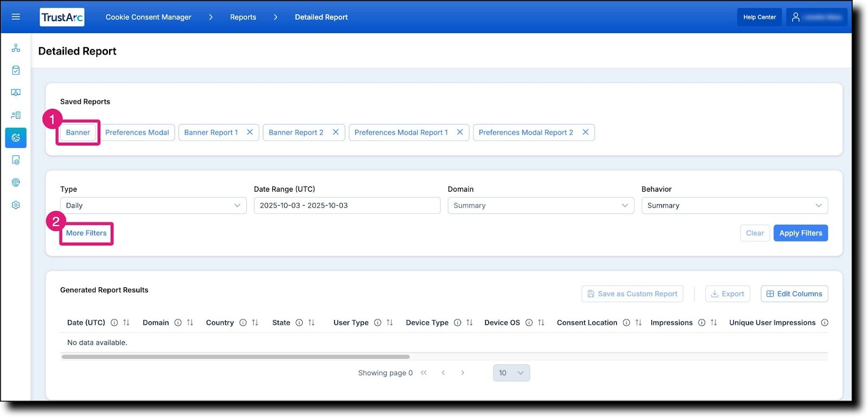Sort by User Type column
868x417 pixels.
(x=390, y=323)
